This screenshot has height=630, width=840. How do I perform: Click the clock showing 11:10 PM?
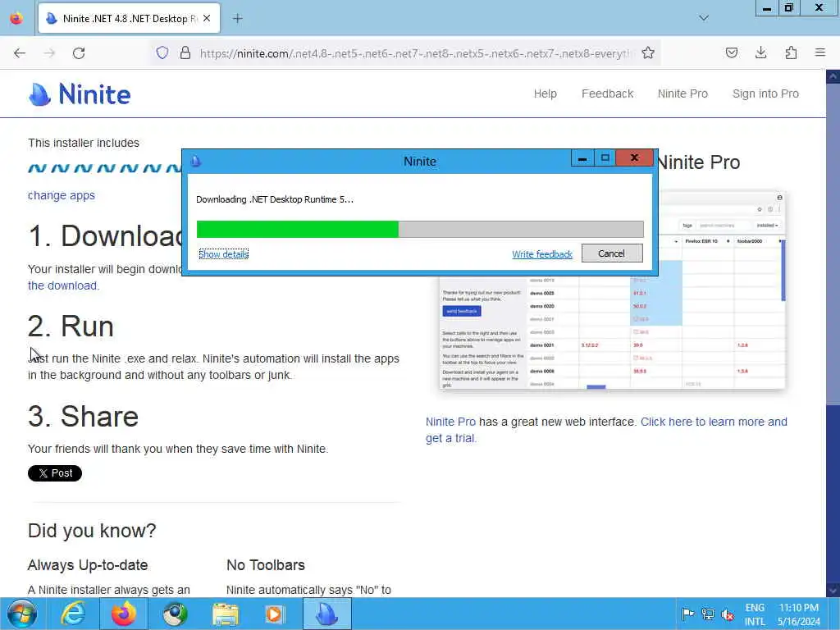799,614
